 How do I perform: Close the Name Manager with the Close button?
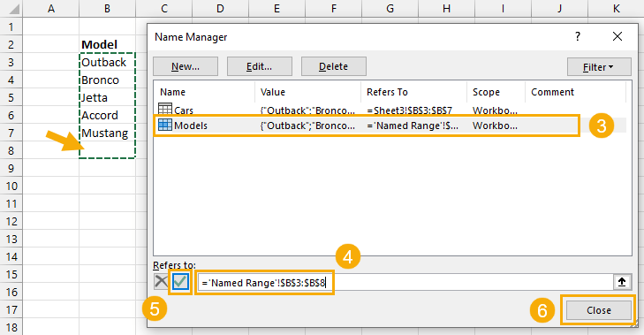click(x=598, y=310)
